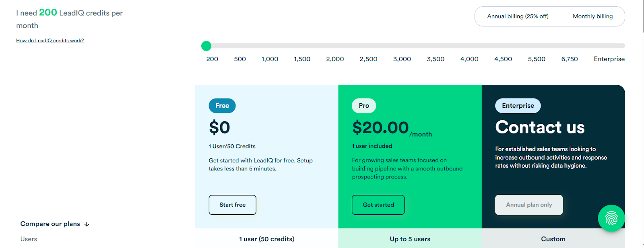Click the Enterprise plan badge
Viewport: 644px width, 248px height.
tap(518, 106)
